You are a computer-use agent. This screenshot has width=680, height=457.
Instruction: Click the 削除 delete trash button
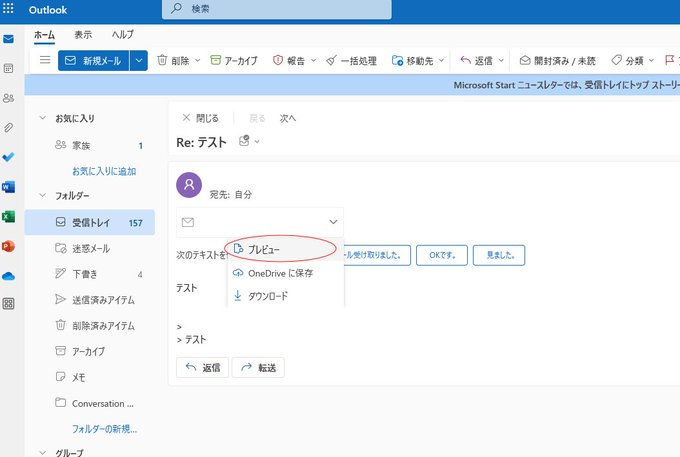click(173, 60)
